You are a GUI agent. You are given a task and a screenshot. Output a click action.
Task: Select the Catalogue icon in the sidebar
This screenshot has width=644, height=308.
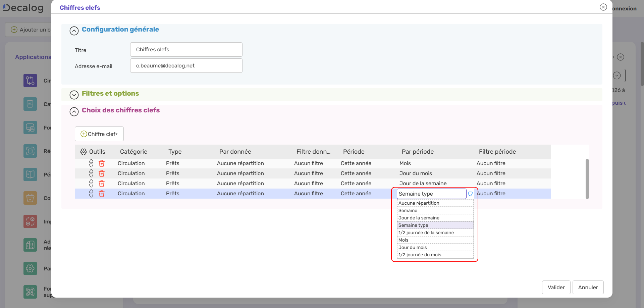pos(30,104)
